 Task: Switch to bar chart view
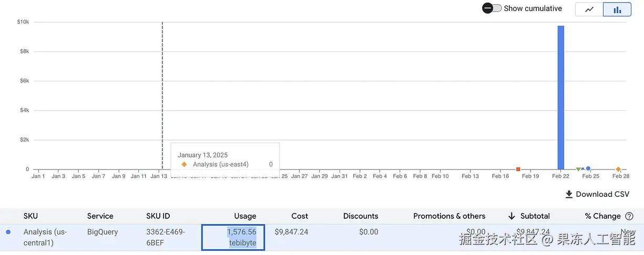click(x=617, y=9)
